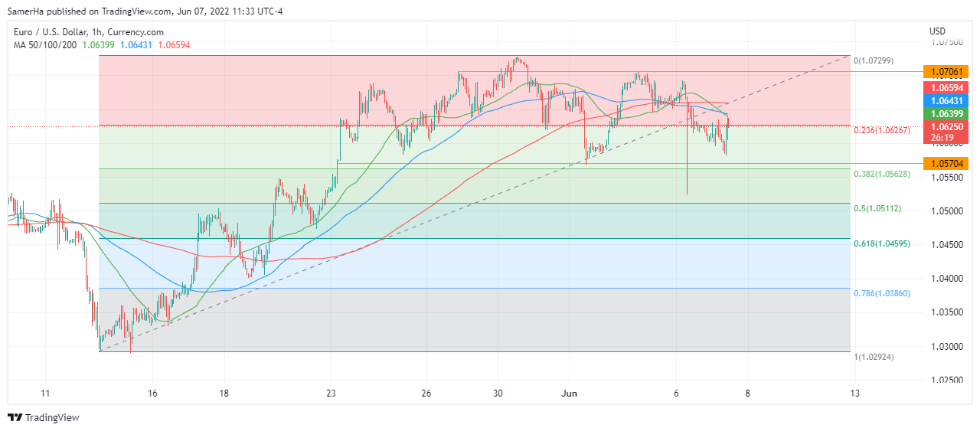Select the MA 50/100/200 indicator label
Viewport: 980px width, 431px height.
(45, 45)
